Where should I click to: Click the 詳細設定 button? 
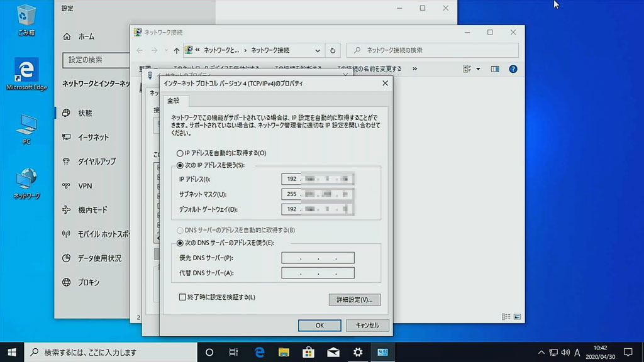tap(354, 300)
